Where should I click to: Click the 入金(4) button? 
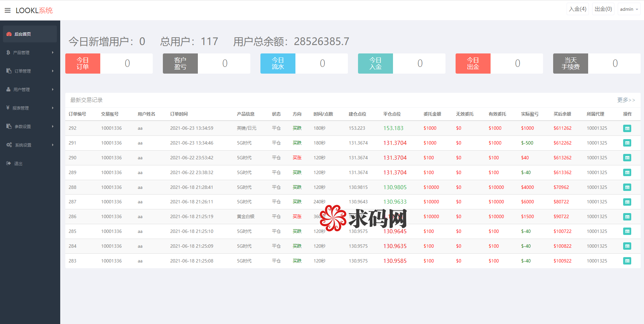point(577,9)
